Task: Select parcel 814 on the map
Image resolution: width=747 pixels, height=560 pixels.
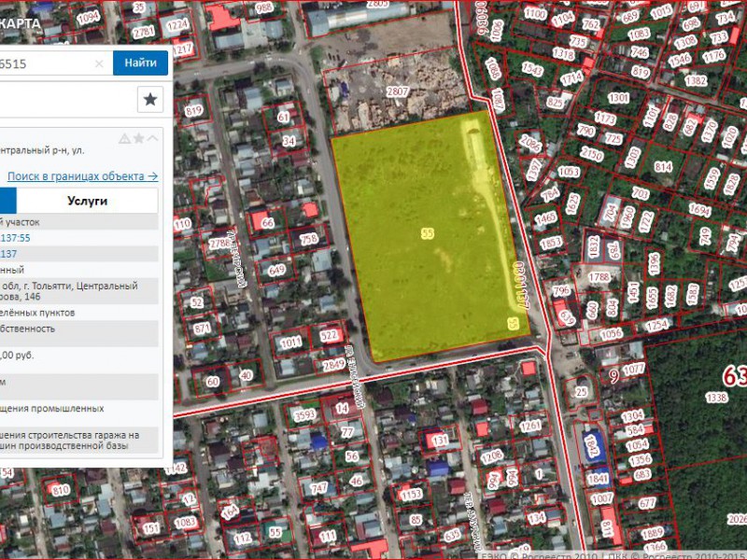Action: [x=663, y=167]
